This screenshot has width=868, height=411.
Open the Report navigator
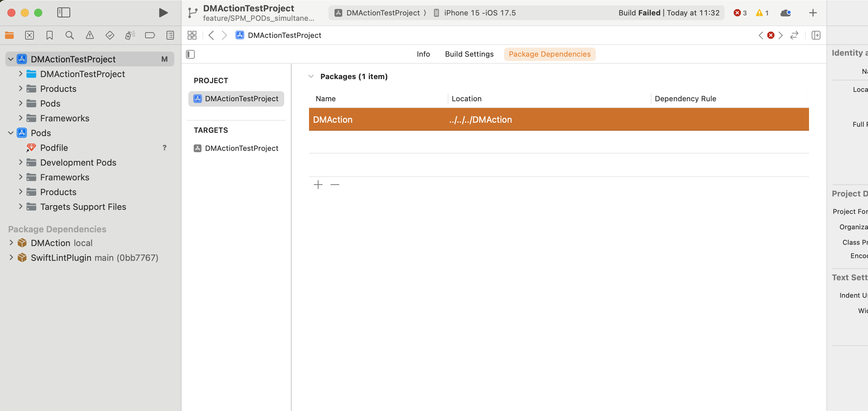pos(170,35)
